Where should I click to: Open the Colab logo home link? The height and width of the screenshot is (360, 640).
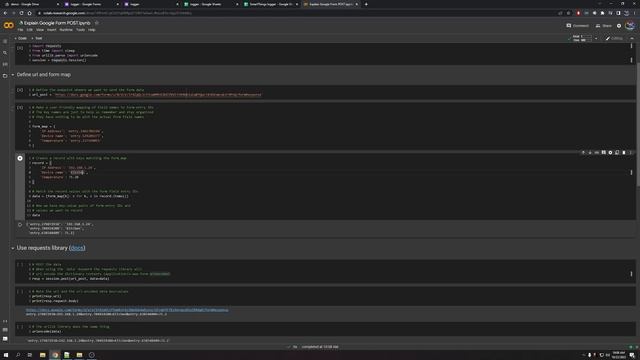pos(9,26)
